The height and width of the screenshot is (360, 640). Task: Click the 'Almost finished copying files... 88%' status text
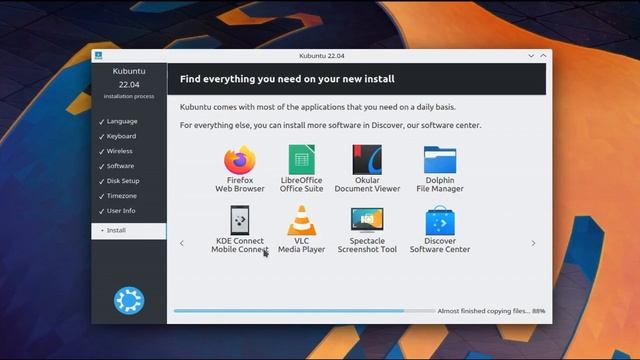[491, 311]
